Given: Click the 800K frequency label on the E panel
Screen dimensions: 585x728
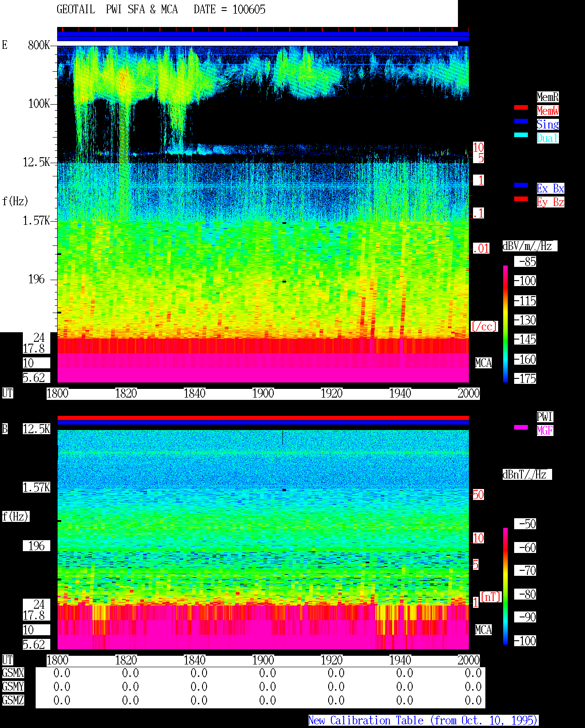Looking at the screenshot, I should coord(39,45).
